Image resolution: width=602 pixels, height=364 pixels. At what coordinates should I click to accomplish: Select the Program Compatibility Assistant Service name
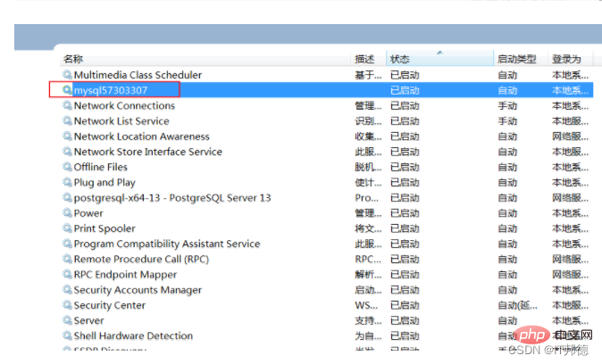(167, 244)
